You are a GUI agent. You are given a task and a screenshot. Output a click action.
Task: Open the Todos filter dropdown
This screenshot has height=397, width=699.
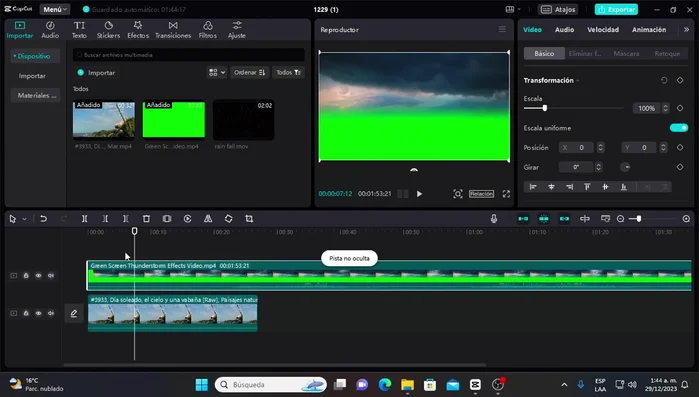(x=288, y=72)
